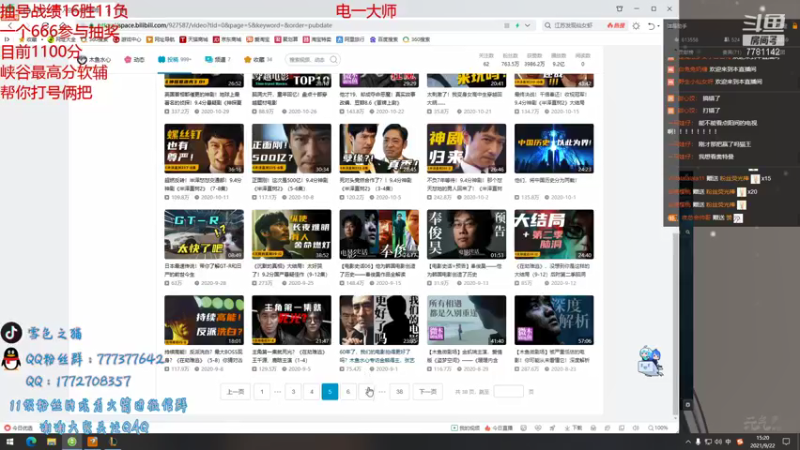The image size is (800, 450).
Task: Click 我的视频 in browser status bar
Action: click(465, 428)
